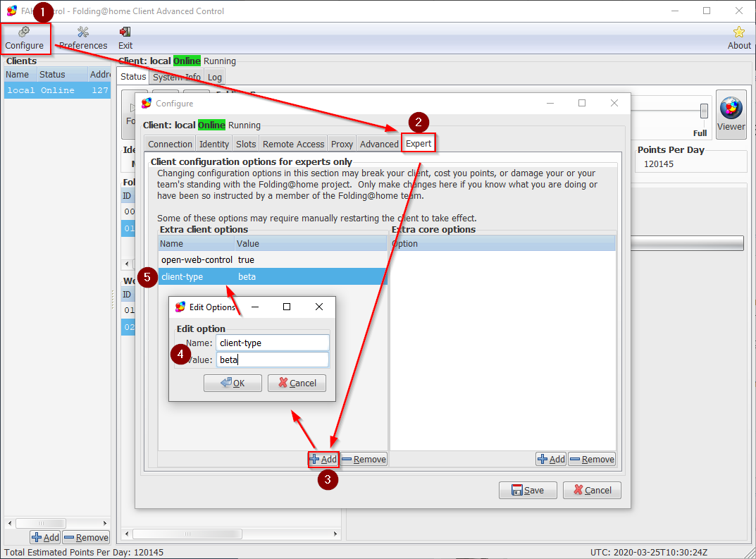756x559 pixels.
Task: Click the Points Per Day value 120145
Action: [x=659, y=164]
